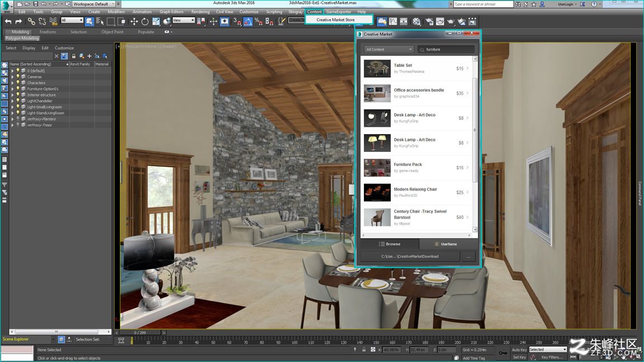Open the Rendering menu
This screenshot has width=644, height=362.
pyautogui.click(x=201, y=12)
